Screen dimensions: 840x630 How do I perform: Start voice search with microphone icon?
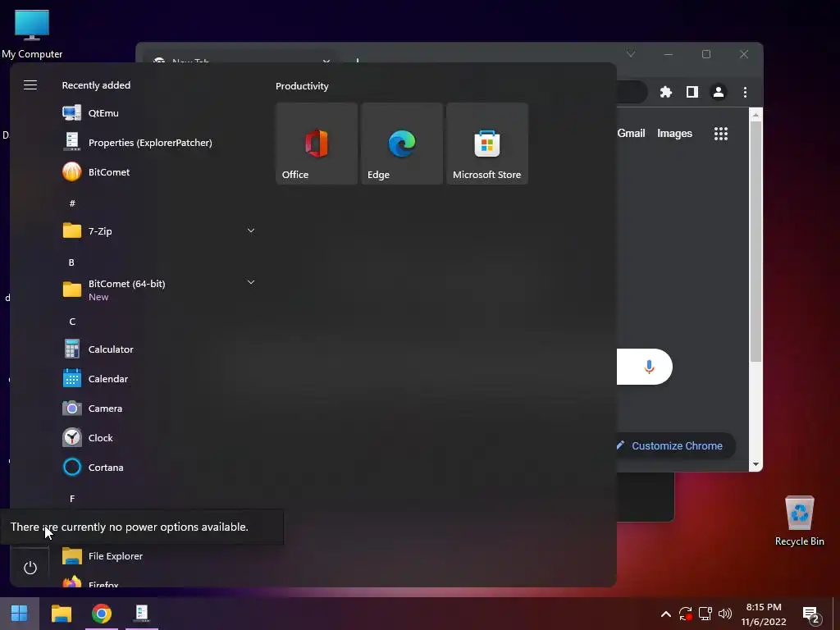click(x=650, y=367)
